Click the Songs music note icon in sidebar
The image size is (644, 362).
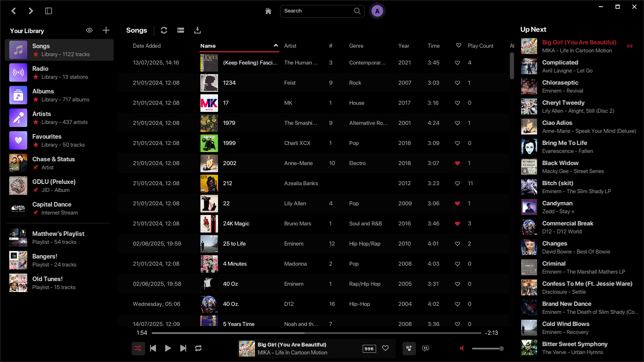pyautogui.click(x=18, y=50)
